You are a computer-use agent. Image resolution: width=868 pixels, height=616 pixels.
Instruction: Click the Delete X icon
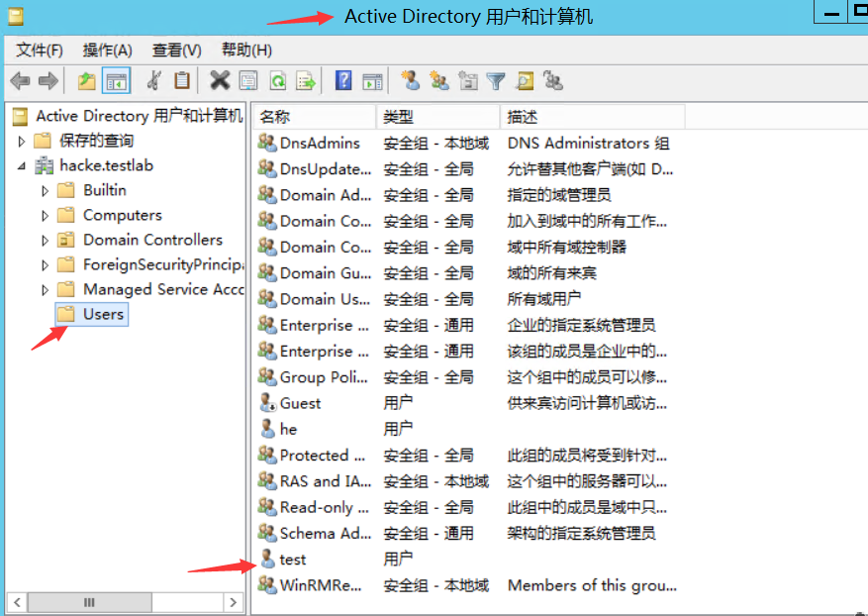click(x=220, y=81)
